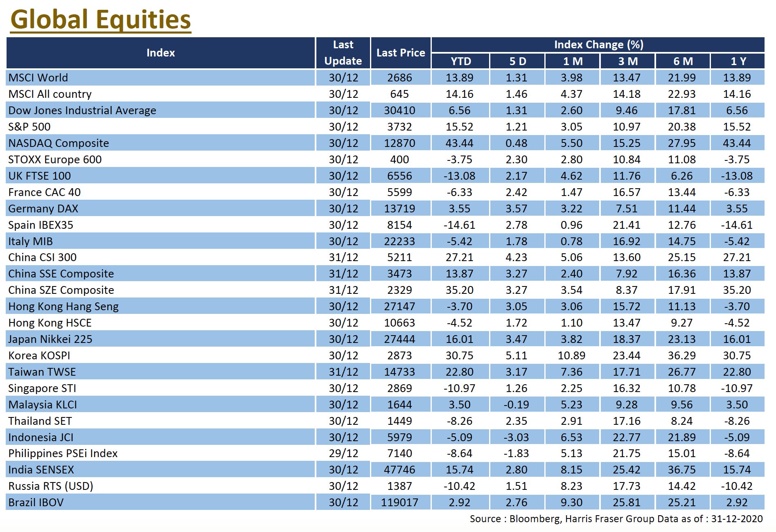Select the Hong Kong HSCE row label
This screenshot has height=532, width=776.
(x=50, y=323)
